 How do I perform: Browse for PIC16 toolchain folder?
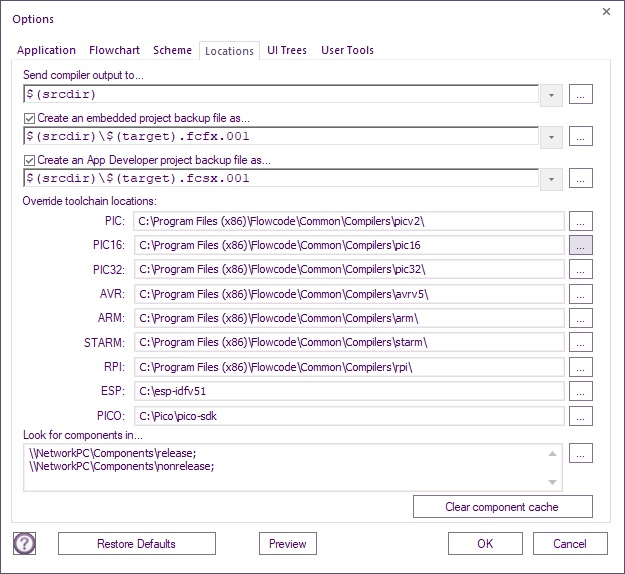tap(580, 245)
